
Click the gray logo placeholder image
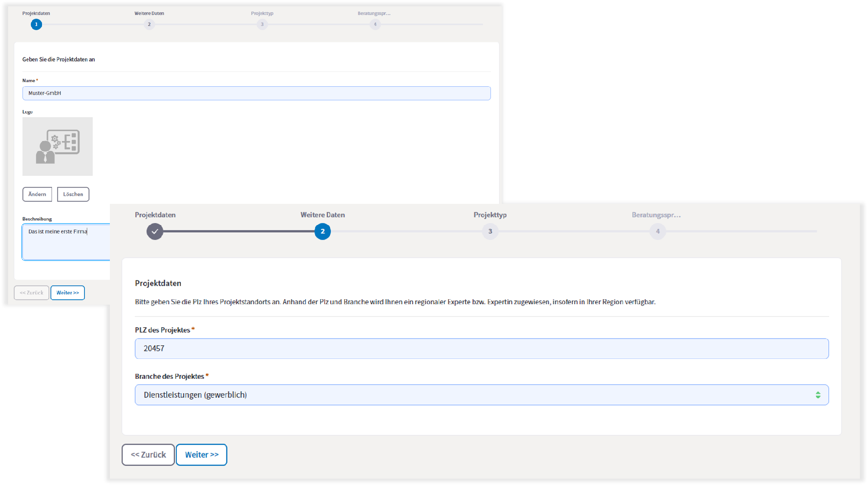(x=57, y=146)
